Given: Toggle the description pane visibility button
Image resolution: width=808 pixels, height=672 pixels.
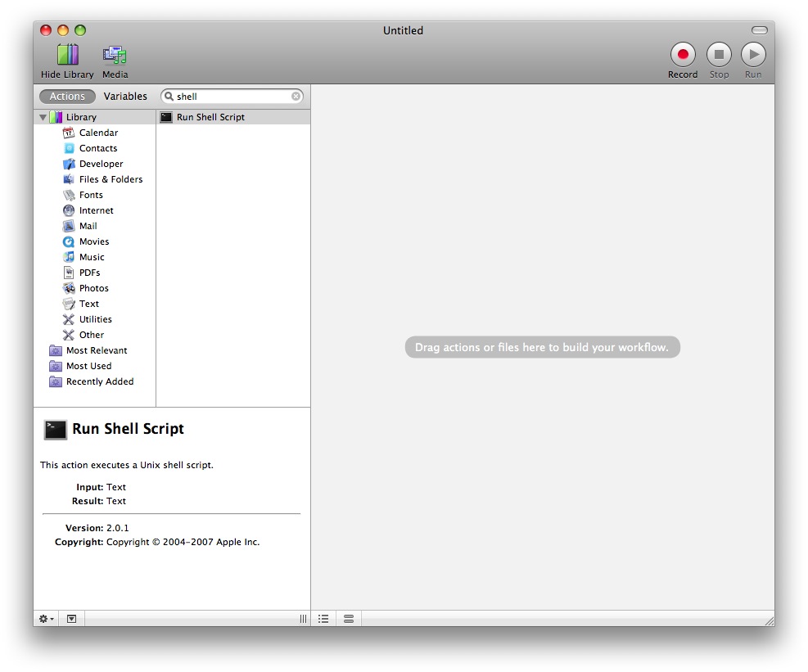Looking at the screenshot, I should click(71, 619).
